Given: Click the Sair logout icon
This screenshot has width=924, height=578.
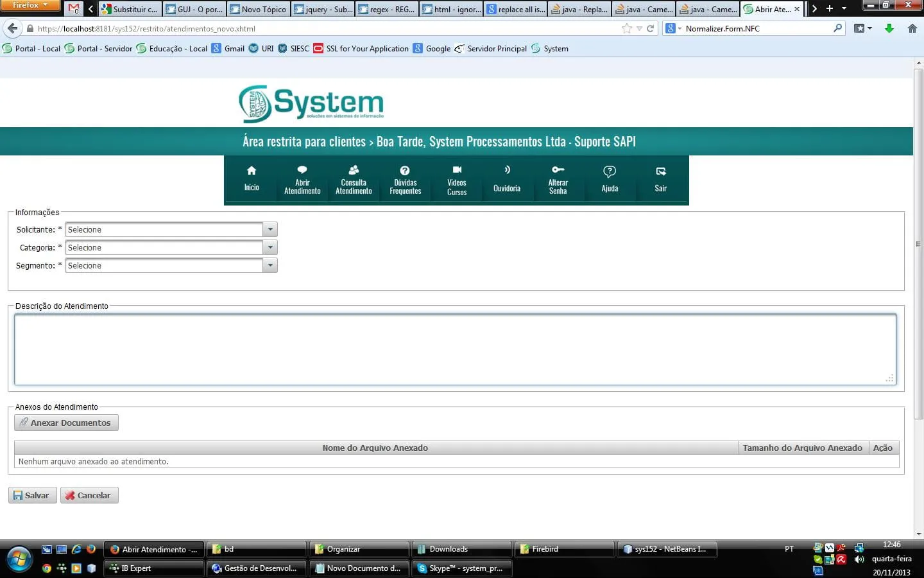Looking at the screenshot, I should coord(661,171).
